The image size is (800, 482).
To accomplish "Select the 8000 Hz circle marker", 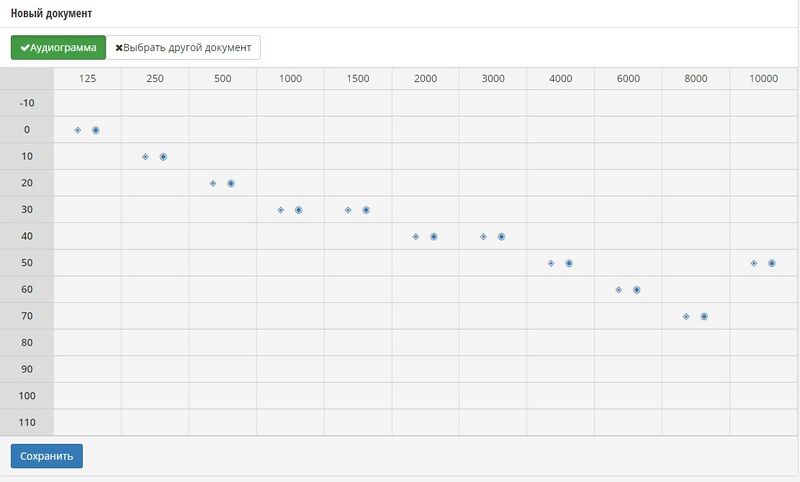I will 704,316.
